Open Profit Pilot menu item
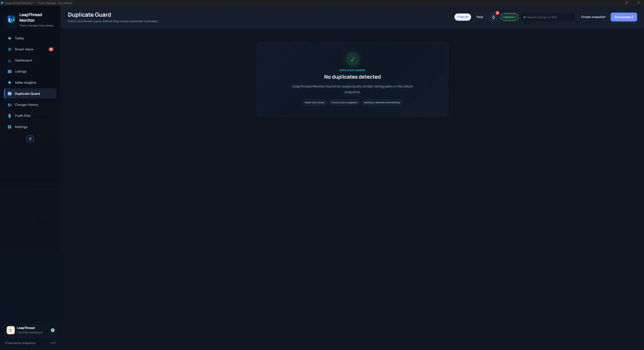 click(x=30, y=116)
